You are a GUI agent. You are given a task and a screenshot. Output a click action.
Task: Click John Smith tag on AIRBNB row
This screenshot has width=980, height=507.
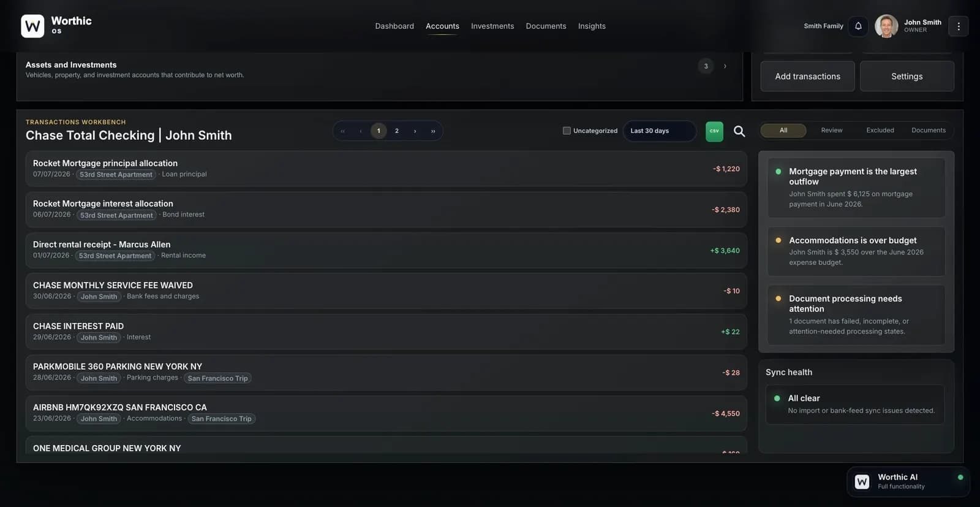coord(99,419)
